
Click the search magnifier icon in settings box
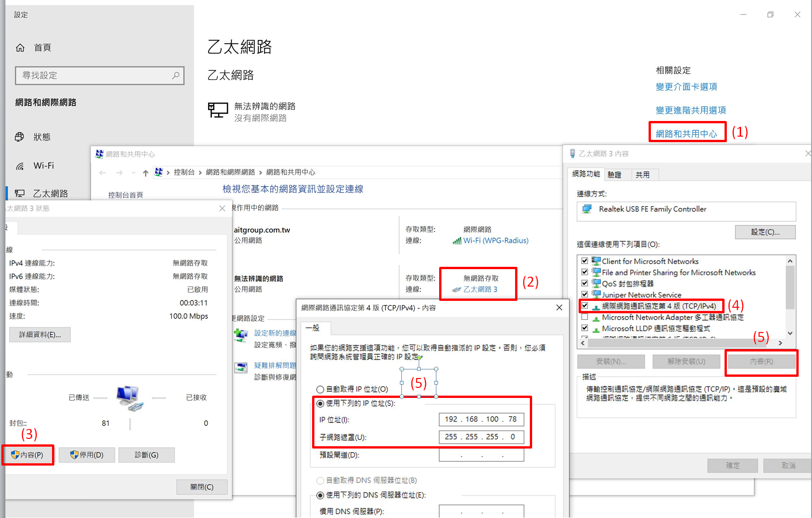coord(175,75)
